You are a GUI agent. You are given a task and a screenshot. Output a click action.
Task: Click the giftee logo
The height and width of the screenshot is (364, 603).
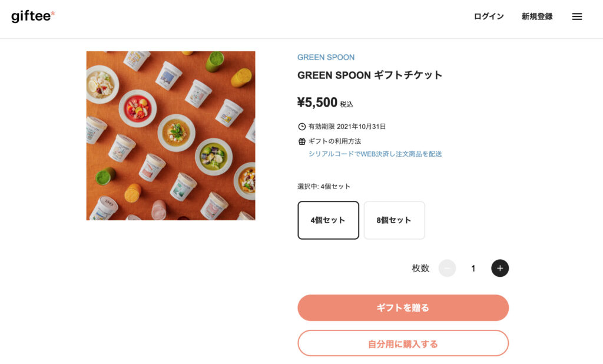(x=32, y=16)
